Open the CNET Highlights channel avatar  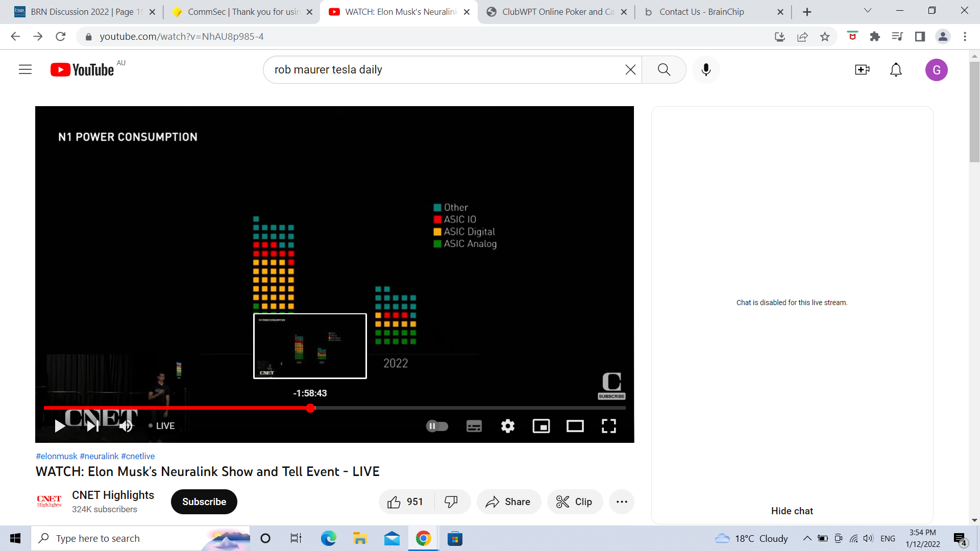[49, 502]
